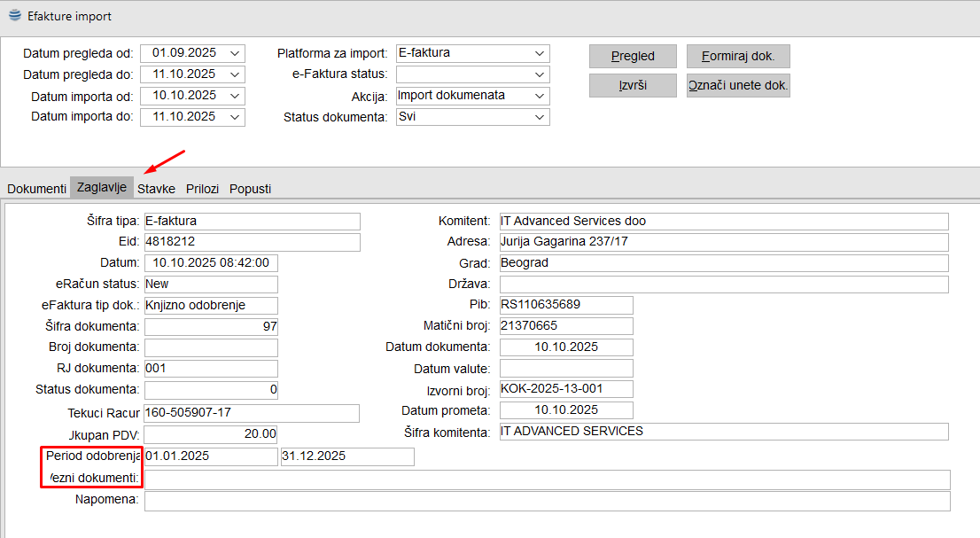Switch to the Dokumenti tab
The width and height of the screenshot is (980, 538).
36,189
